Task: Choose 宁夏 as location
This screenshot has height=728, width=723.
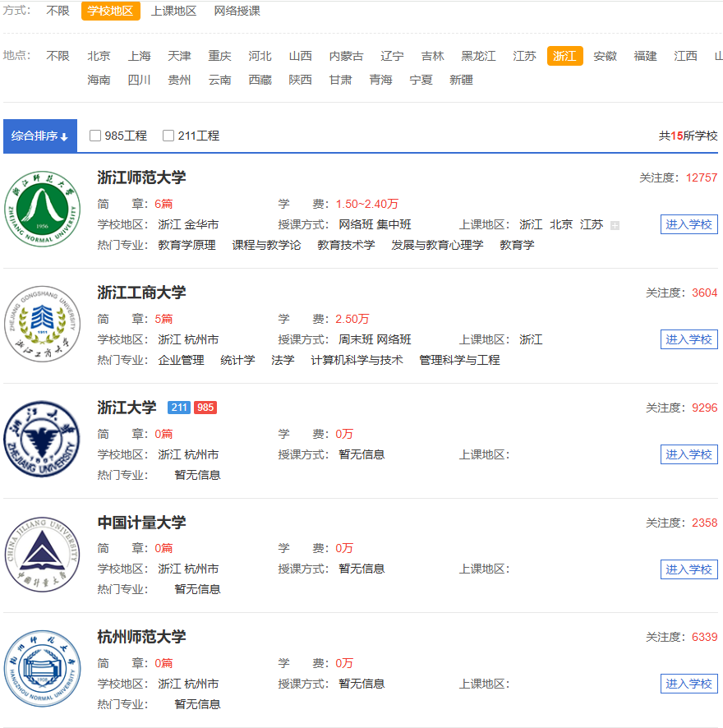Action: pos(421,80)
